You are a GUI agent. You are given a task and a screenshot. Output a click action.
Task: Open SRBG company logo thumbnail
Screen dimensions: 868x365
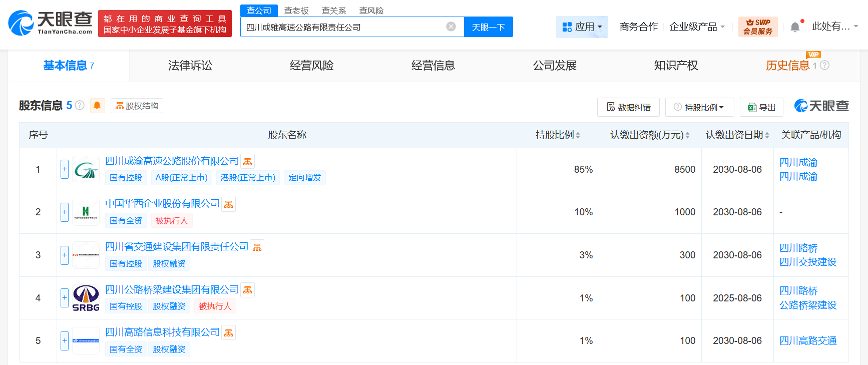(86, 298)
